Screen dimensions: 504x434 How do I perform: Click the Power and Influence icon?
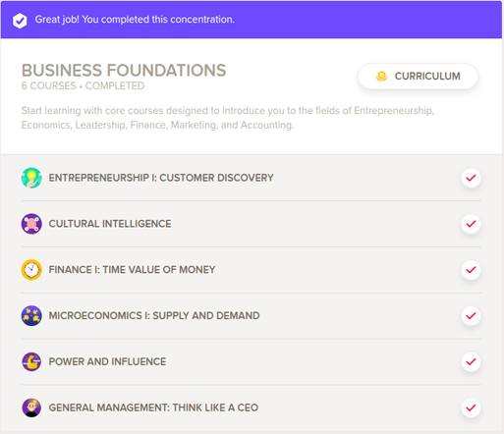tap(31, 361)
